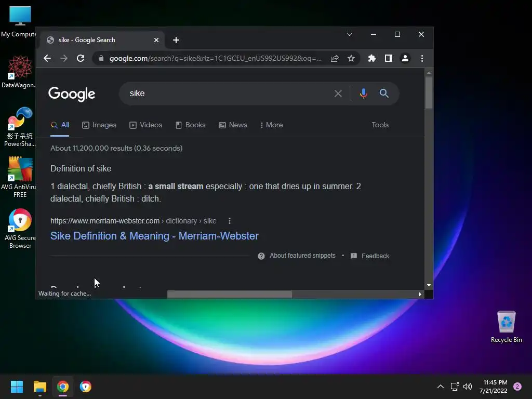Open the volume speaker tray icon
Image resolution: width=532 pixels, height=399 pixels.
tap(468, 387)
